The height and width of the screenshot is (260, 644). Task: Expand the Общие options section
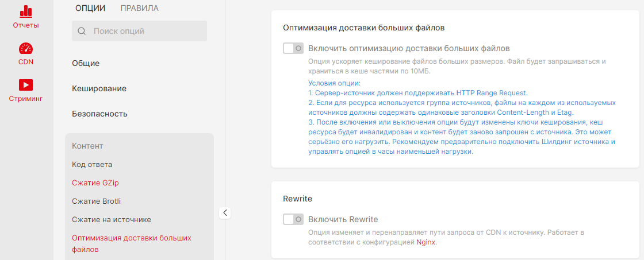tap(86, 63)
